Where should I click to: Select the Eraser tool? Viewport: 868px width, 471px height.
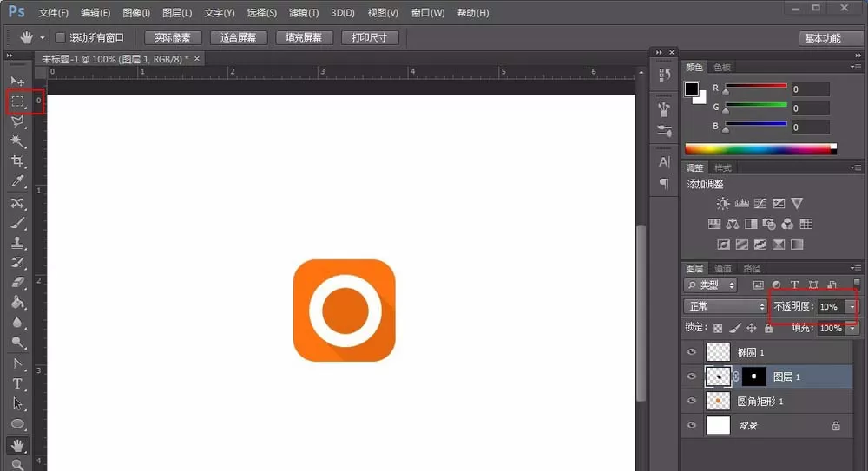click(x=17, y=282)
